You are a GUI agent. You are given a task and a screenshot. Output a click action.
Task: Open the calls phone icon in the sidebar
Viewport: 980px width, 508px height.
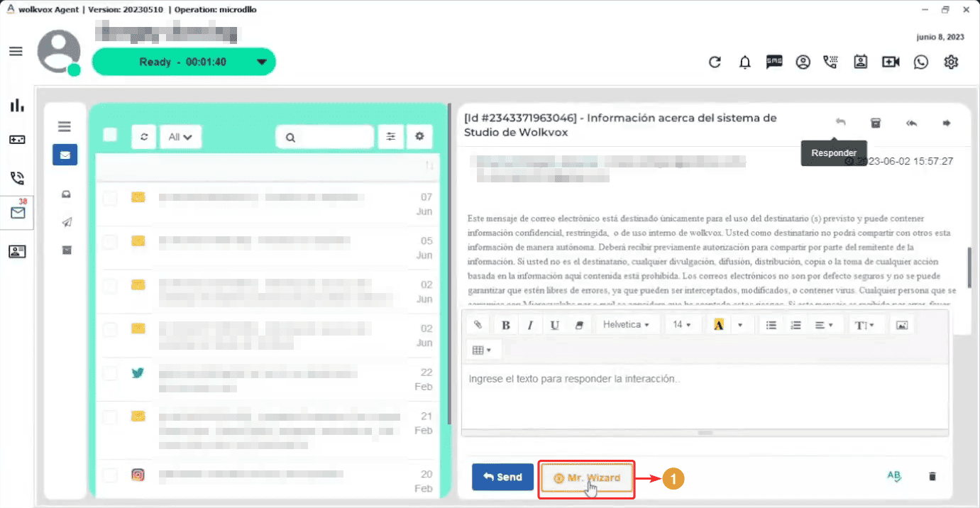point(17,177)
